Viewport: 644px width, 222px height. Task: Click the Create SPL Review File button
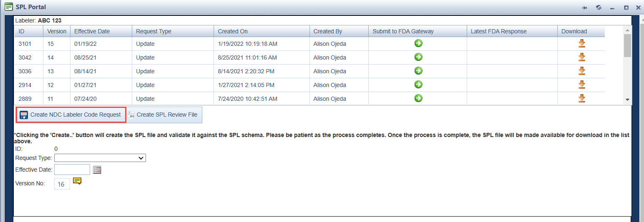tap(164, 115)
